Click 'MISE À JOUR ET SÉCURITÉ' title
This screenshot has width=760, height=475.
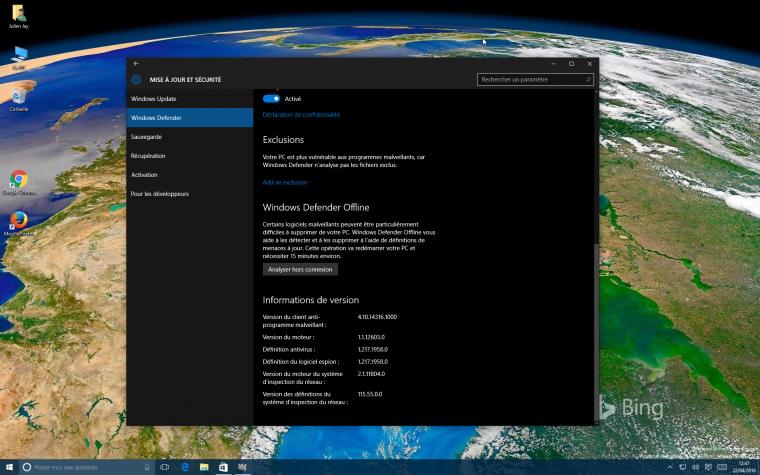coord(185,79)
